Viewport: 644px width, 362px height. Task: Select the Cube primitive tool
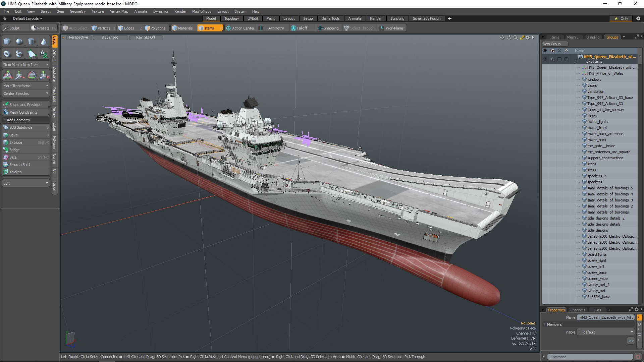[7, 42]
